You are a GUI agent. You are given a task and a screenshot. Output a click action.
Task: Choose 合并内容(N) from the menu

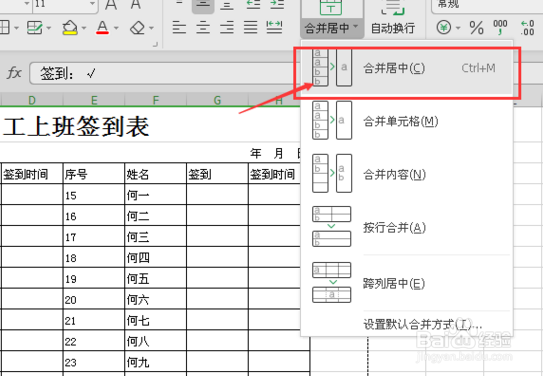pyautogui.click(x=407, y=174)
